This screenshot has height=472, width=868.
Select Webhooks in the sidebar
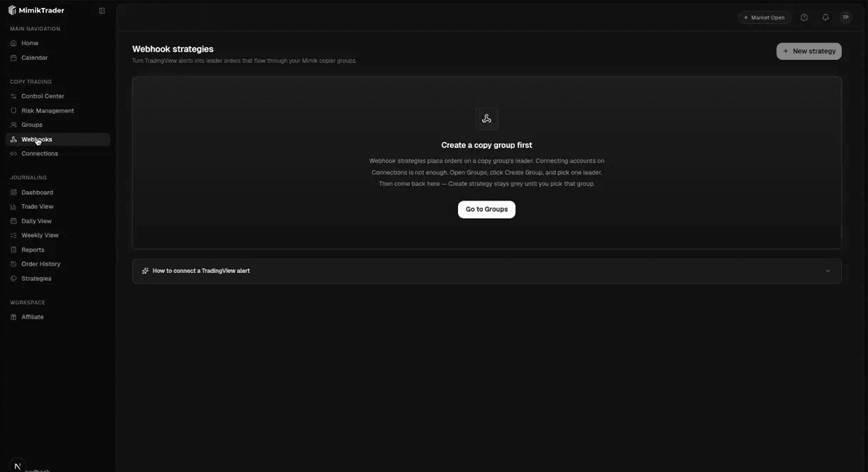(58, 139)
